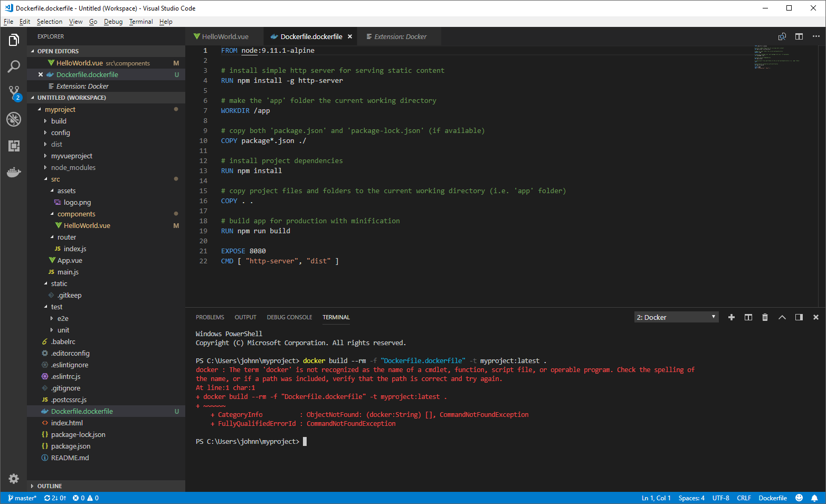Switch to the Debug Console tab
826x504 pixels.
[x=289, y=317]
